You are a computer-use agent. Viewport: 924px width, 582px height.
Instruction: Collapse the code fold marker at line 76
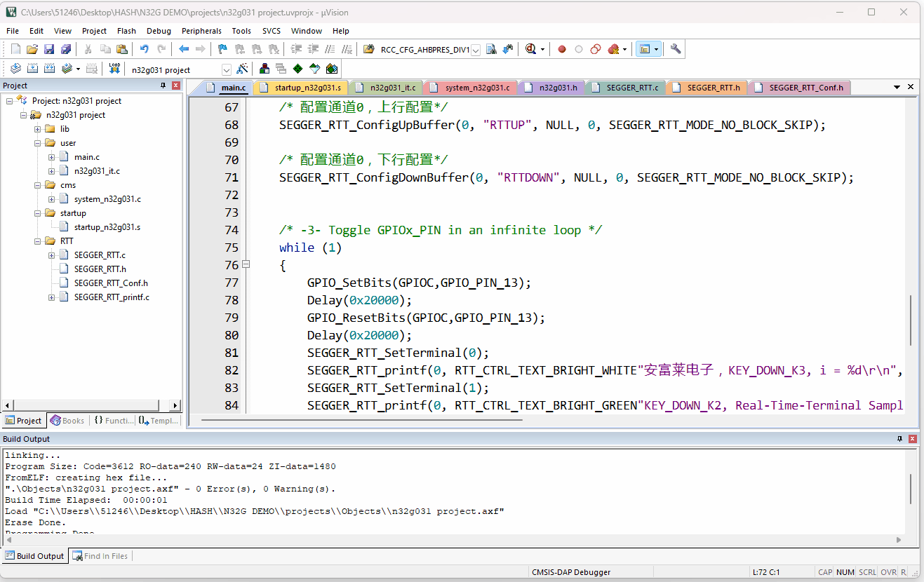pyautogui.click(x=246, y=264)
